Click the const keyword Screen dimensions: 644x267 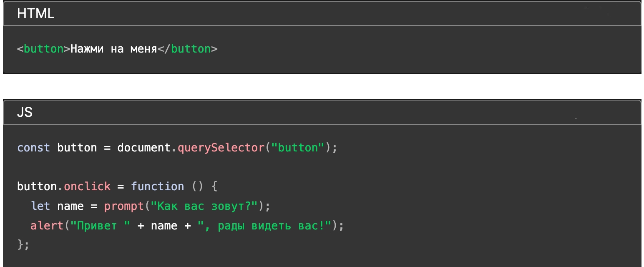click(33, 148)
